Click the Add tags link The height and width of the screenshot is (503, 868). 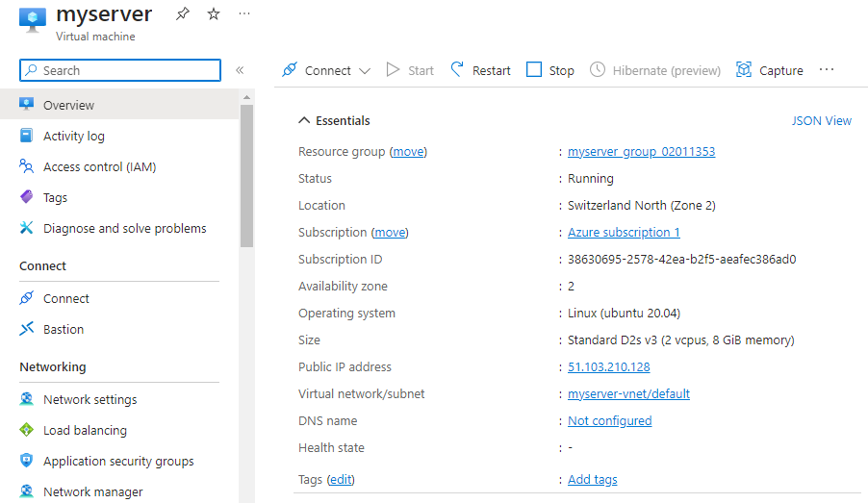click(593, 479)
